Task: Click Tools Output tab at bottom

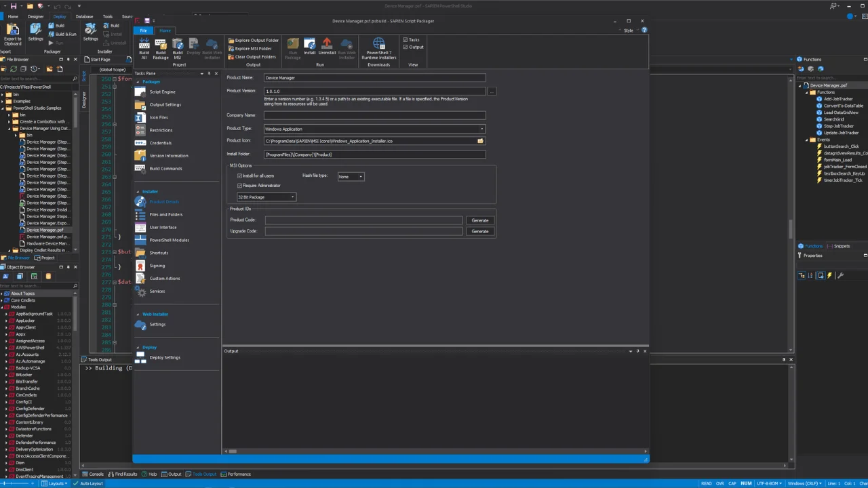Action: [201, 474]
